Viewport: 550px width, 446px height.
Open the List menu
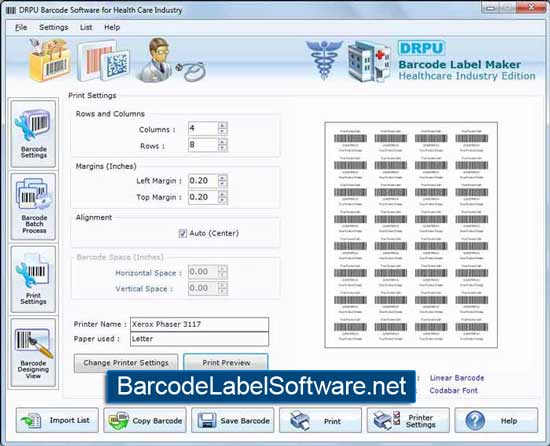pos(86,27)
